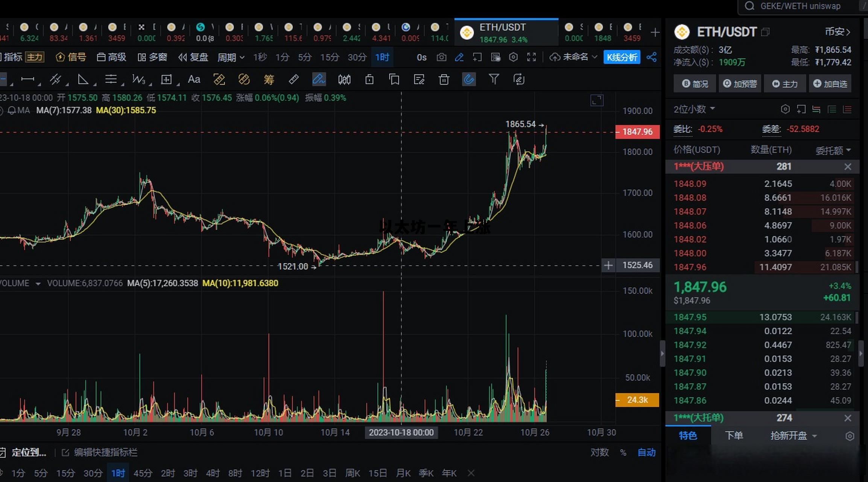
Task: Toggle logarithmic scale 对数
Action: 599,452
